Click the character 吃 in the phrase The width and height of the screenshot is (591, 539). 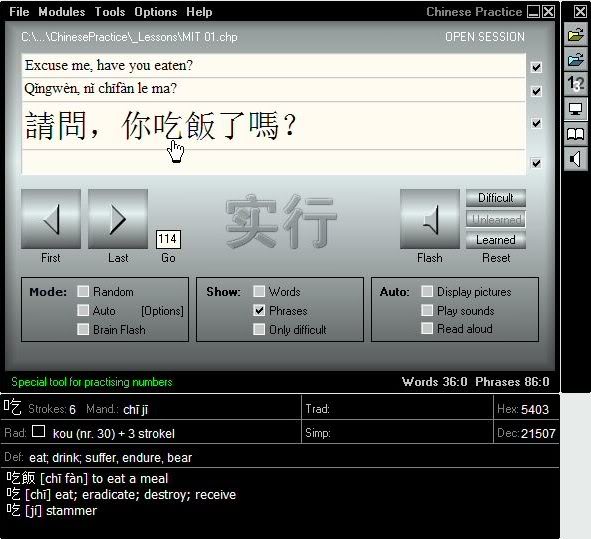click(x=168, y=126)
